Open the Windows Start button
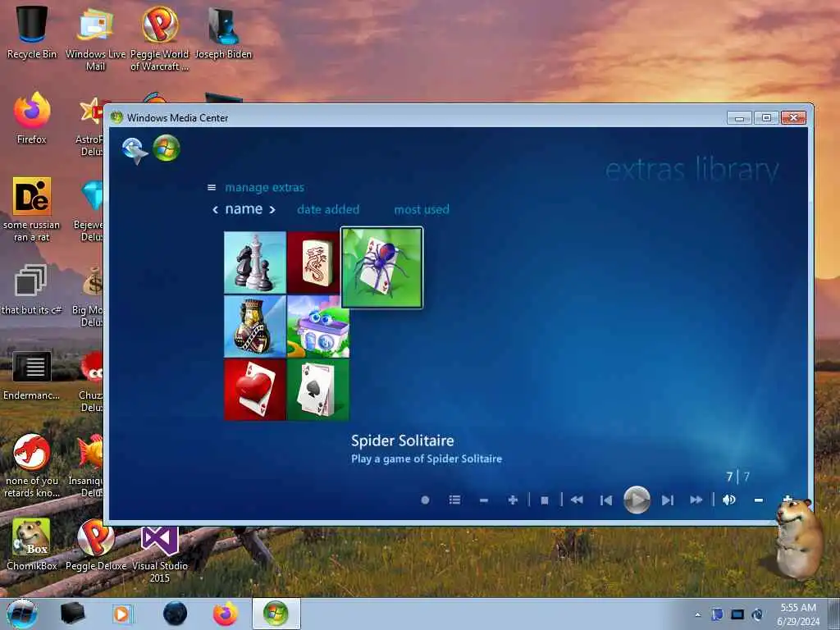 coord(22,614)
